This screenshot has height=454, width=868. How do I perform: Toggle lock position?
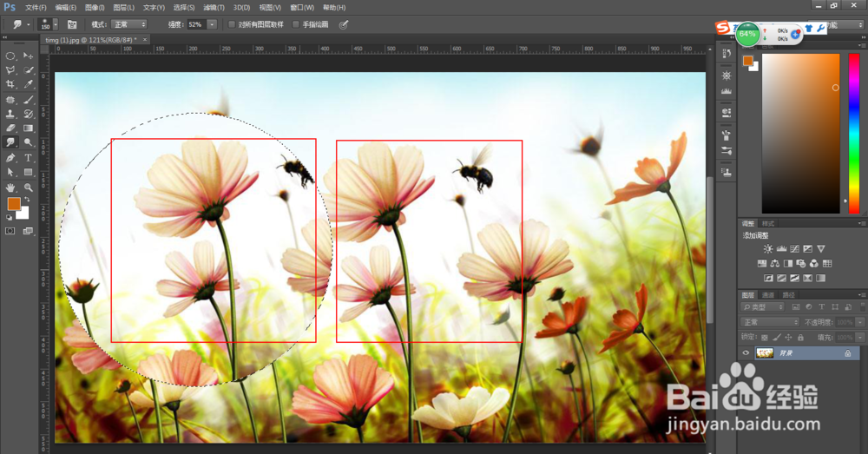point(788,337)
